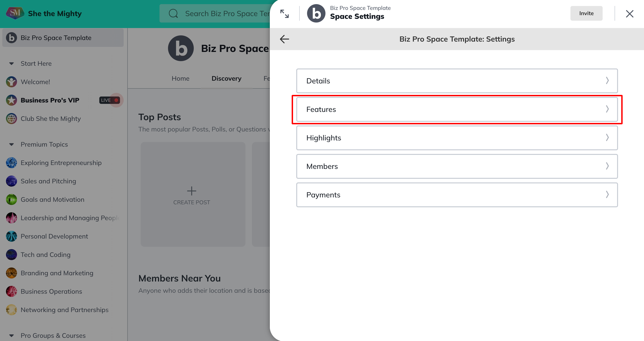
Task: Click the Business Pro's VIP star icon
Action: (11, 100)
